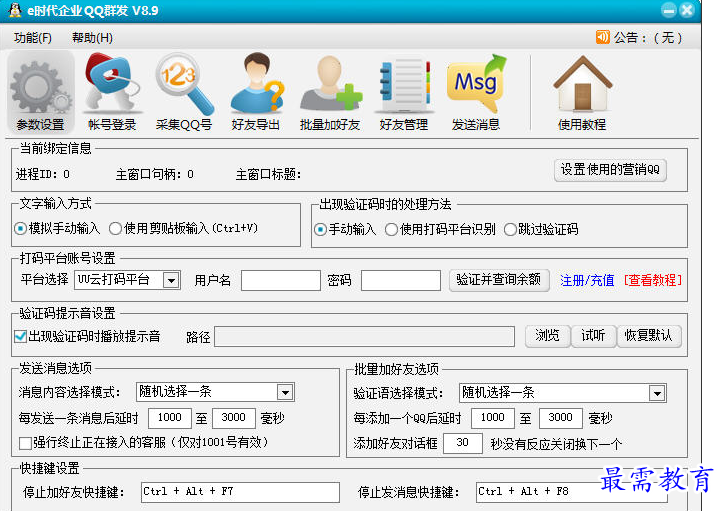The height and width of the screenshot is (511, 722).
Task: Open 好友管理 notebook icon
Action: tap(404, 92)
